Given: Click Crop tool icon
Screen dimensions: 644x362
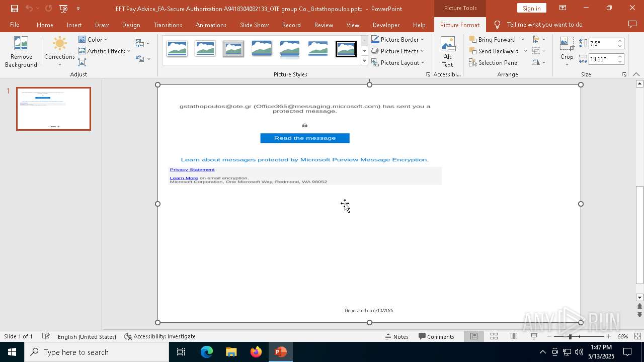Looking at the screenshot, I should point(567,44).
